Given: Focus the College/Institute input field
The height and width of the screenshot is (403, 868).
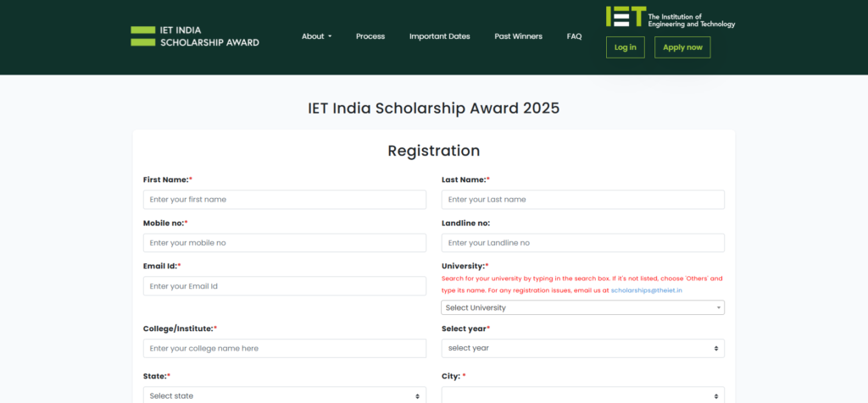Looking at the screenshot, I should [285, 348].
